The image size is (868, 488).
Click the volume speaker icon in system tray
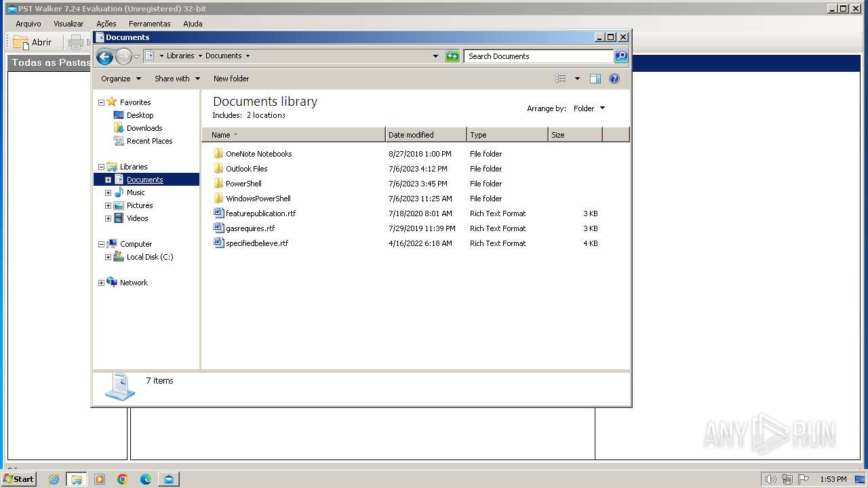coord(771,479)
